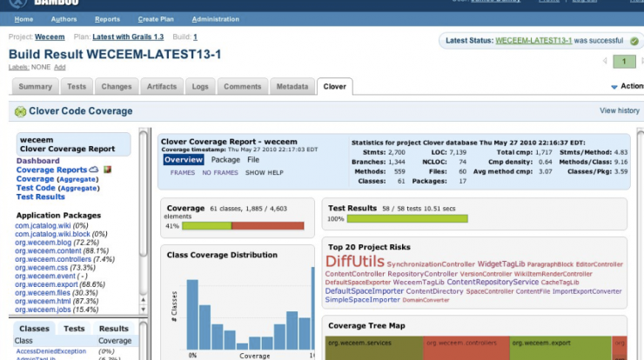Open the WECEEM-LATEST13-1 status link
Viewport: 644px width, 360px height.
(x=533, y=41)
